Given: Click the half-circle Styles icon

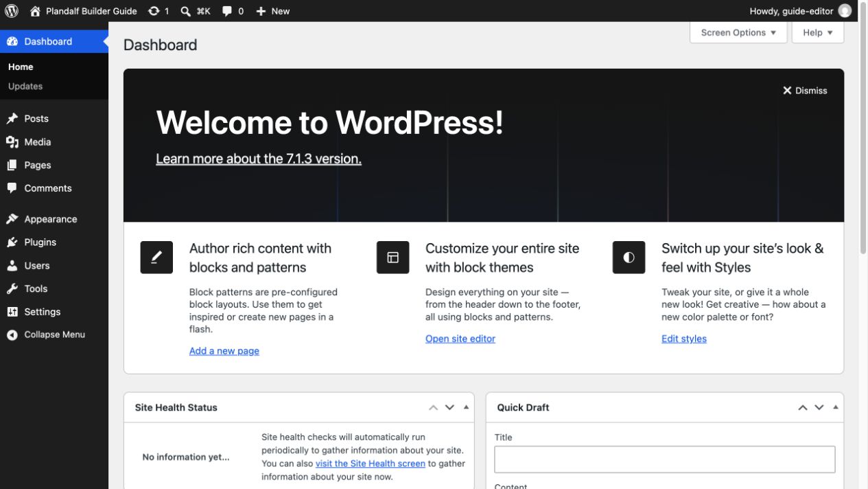Looking at the screenshot, I should tap(629, 258).
